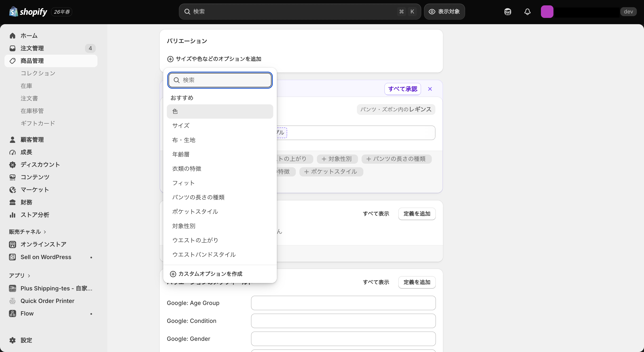Viewport: 644px width, 352px height.
Task: Click the 成長 gauge icon
Action: tap(13, 152)
